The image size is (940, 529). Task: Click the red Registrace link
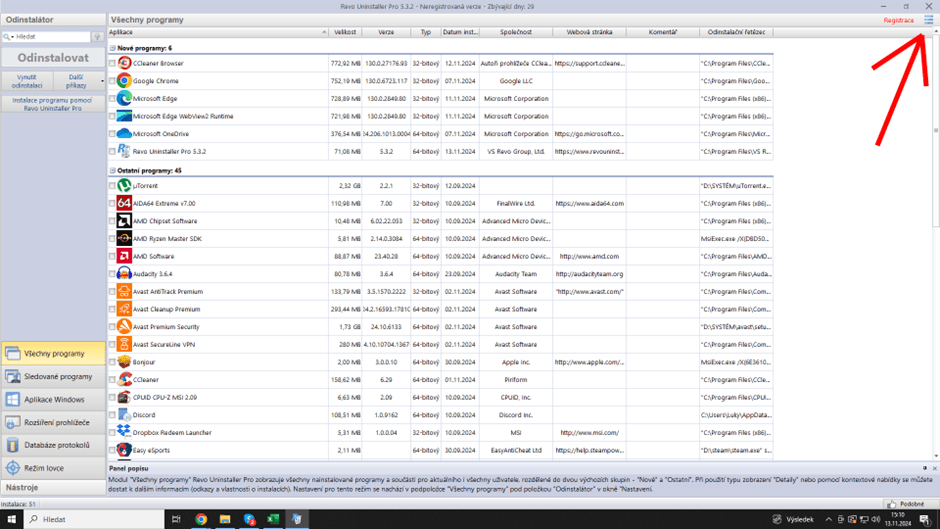click(898, 20)
